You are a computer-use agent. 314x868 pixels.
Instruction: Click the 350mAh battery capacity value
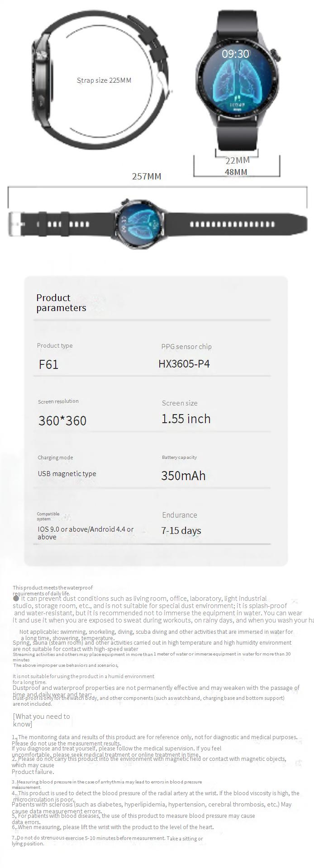coord(183,476)
